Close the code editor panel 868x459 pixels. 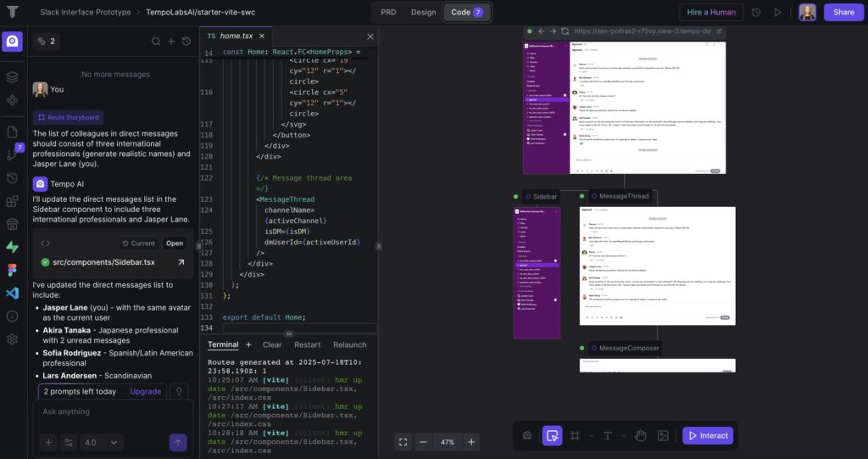(370, 36)
